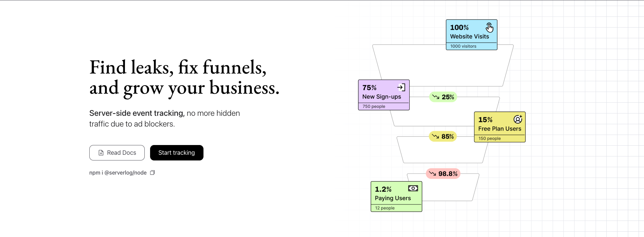Click the headline Find leaks, fix funnels
The height and width of the screenshot is (237, 644).
click(x=178, y=67)
